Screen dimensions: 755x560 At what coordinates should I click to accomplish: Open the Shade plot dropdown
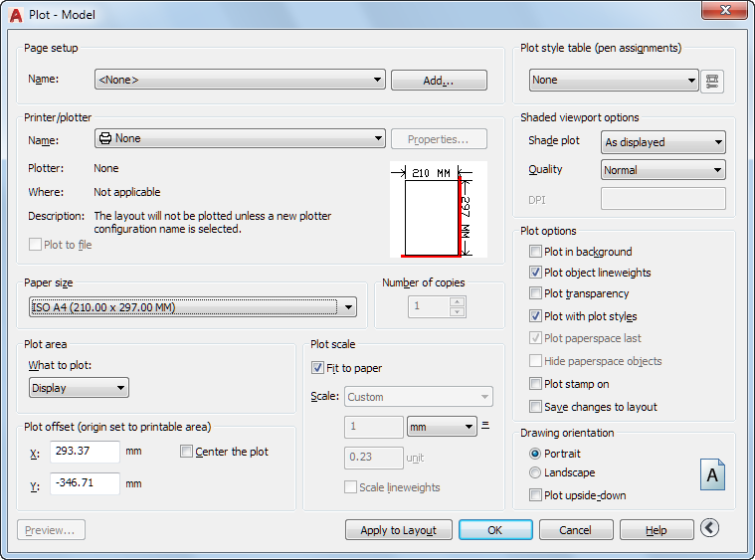[664, 142]
